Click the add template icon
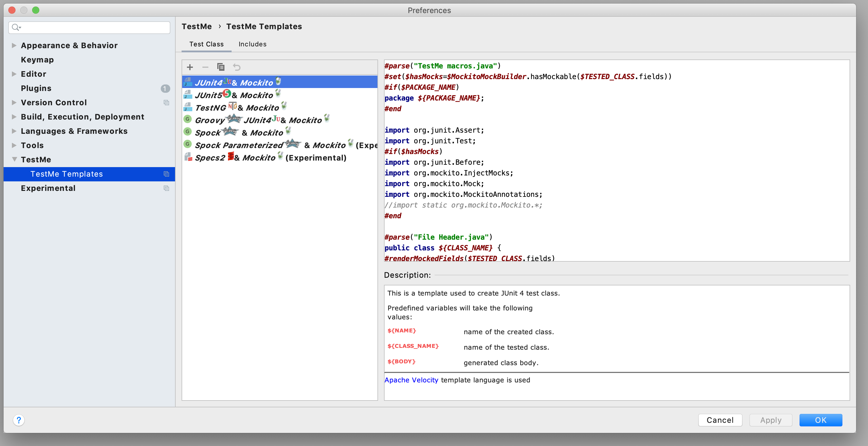This screenshot has height=446, width=868. point(190,68)
